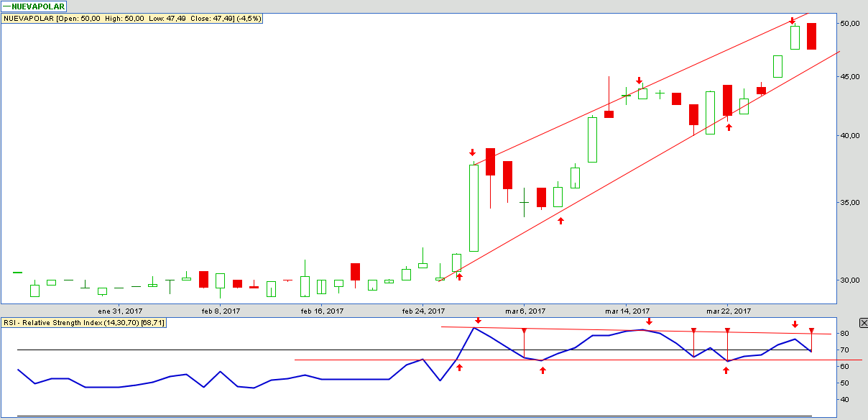Click the RSI axis value 40

tap(846, 400)
